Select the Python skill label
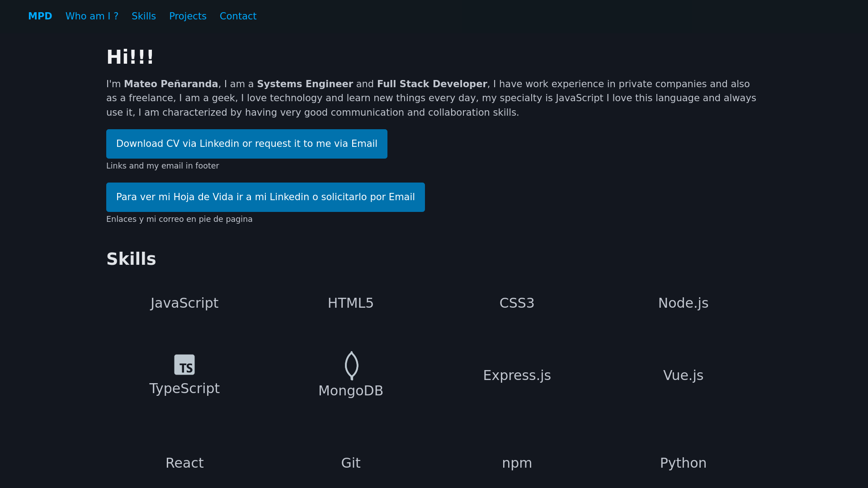Viewport: 868px width, 488px height. pos(683,463)
